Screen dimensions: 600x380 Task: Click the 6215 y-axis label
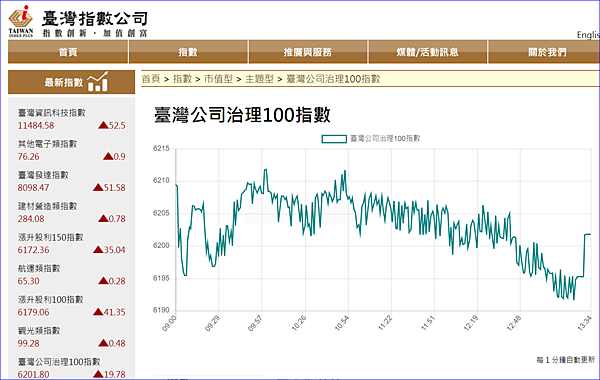(x=161, y=148)
